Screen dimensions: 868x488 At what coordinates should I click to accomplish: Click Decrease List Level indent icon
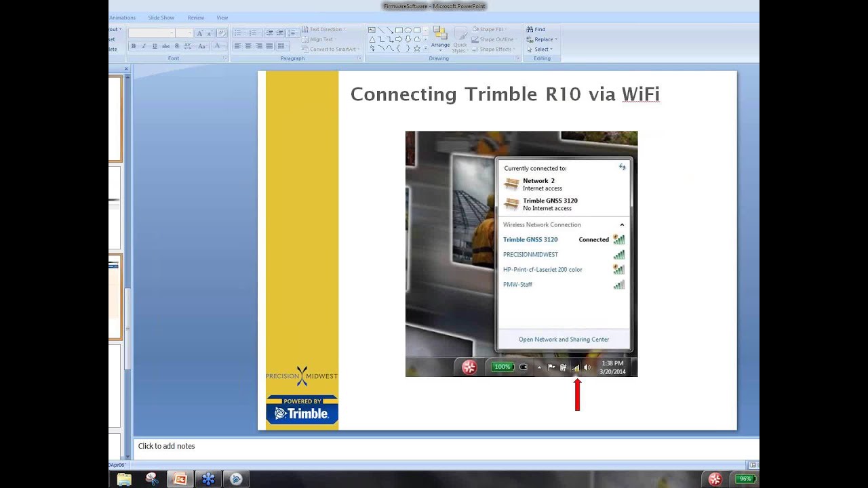(x=269, y=33)
